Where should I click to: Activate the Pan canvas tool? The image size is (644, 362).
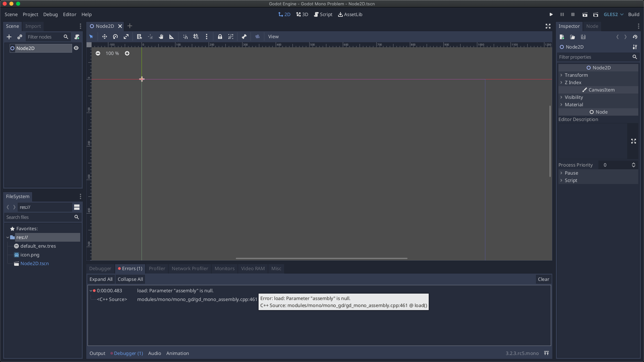pos(161,37)
